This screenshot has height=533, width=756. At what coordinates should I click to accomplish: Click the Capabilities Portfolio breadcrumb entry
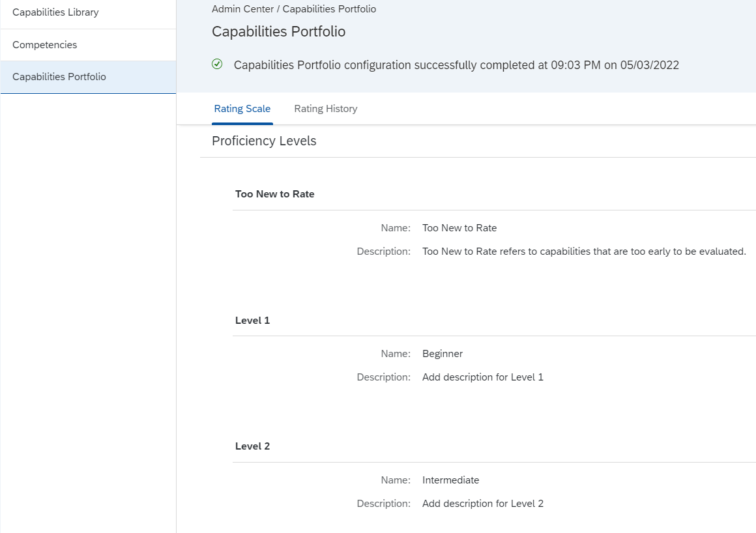coord(329,9)
